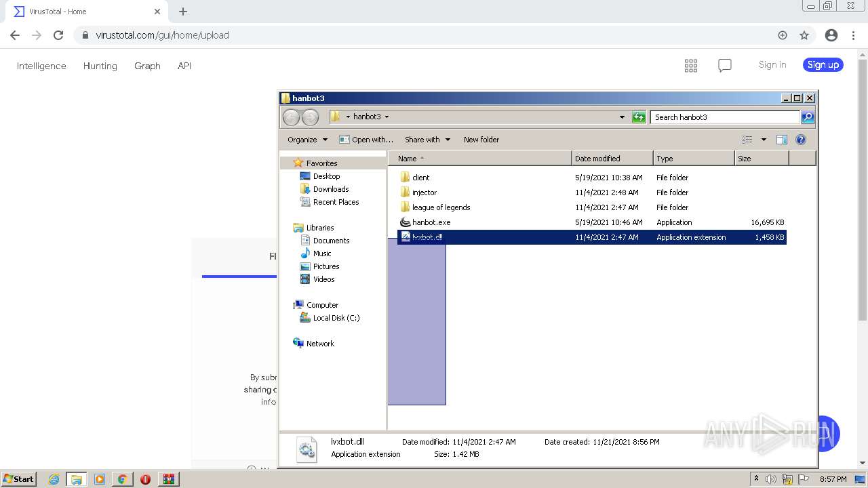Viewport: 868px width, 488px height.
Task: Reload the VirusTotal page
Action: click(x=58, y=35)
